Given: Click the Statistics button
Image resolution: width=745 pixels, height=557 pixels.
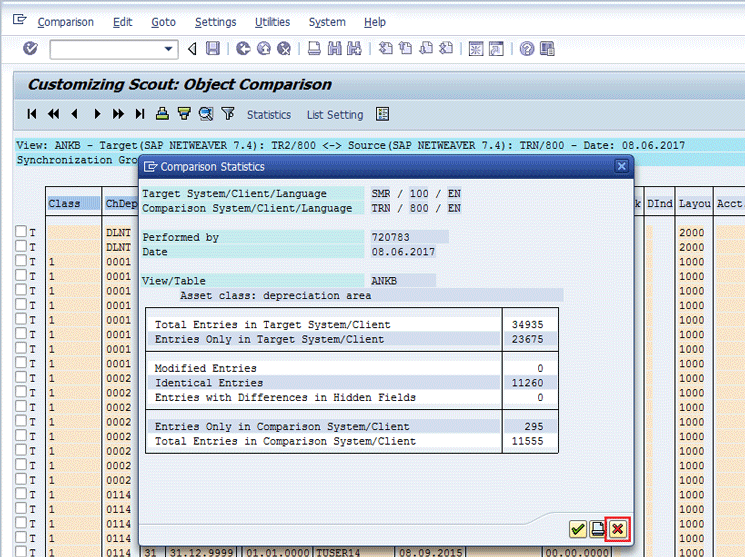Looking at the screenshot, I should pyautogui.click(x=268, y=115).
